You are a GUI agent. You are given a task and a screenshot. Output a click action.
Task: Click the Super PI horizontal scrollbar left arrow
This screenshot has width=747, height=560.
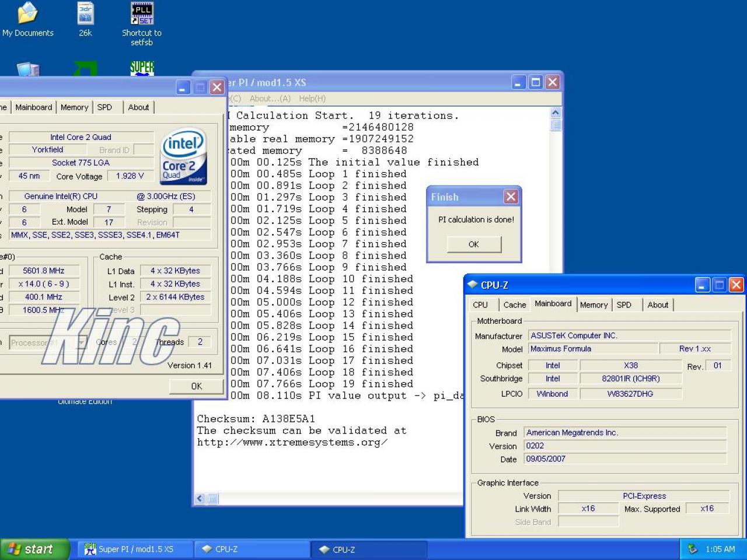pos(200,499)
